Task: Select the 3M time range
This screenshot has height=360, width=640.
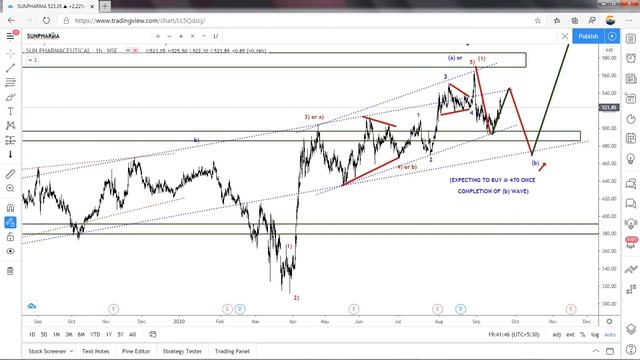Action: (69, 334)
